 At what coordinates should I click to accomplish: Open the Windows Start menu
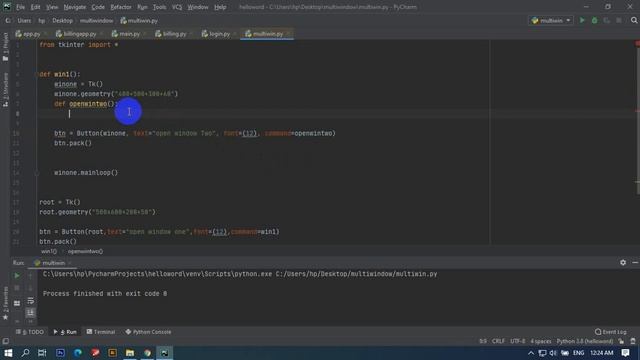8,353
